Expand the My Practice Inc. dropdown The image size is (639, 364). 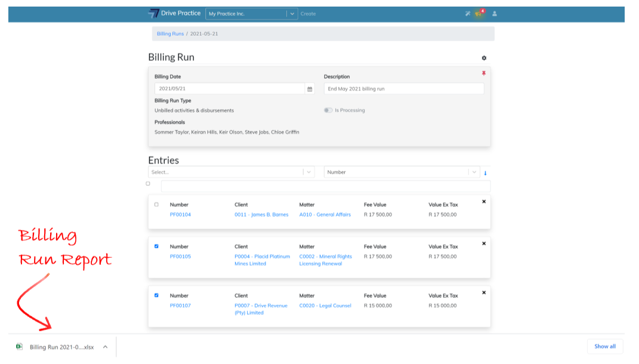(292, 14)
